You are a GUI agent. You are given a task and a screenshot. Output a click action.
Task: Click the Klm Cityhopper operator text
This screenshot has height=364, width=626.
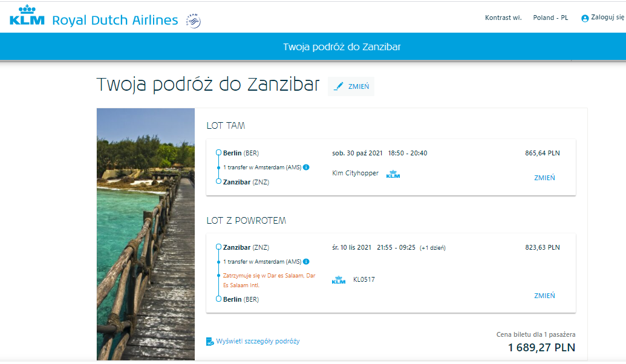[x=355, y=173]
